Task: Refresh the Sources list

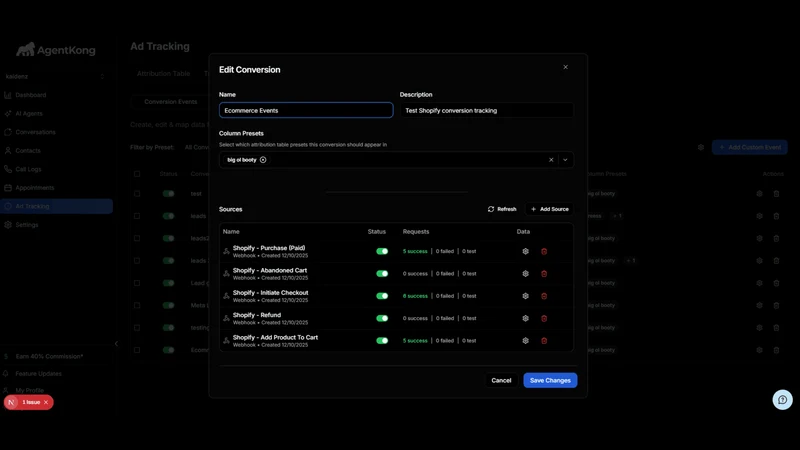Action: tap(502, 209)
